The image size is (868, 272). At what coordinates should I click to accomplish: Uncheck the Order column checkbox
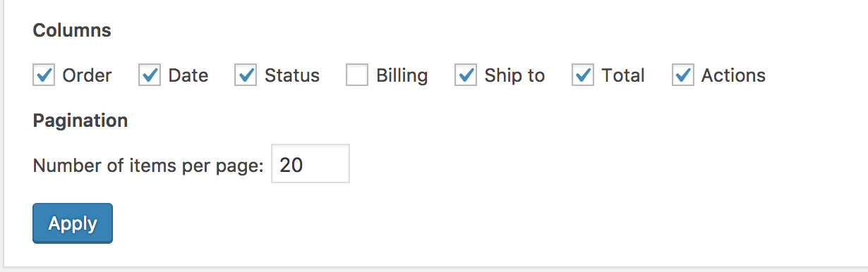[x=44, y=75]
